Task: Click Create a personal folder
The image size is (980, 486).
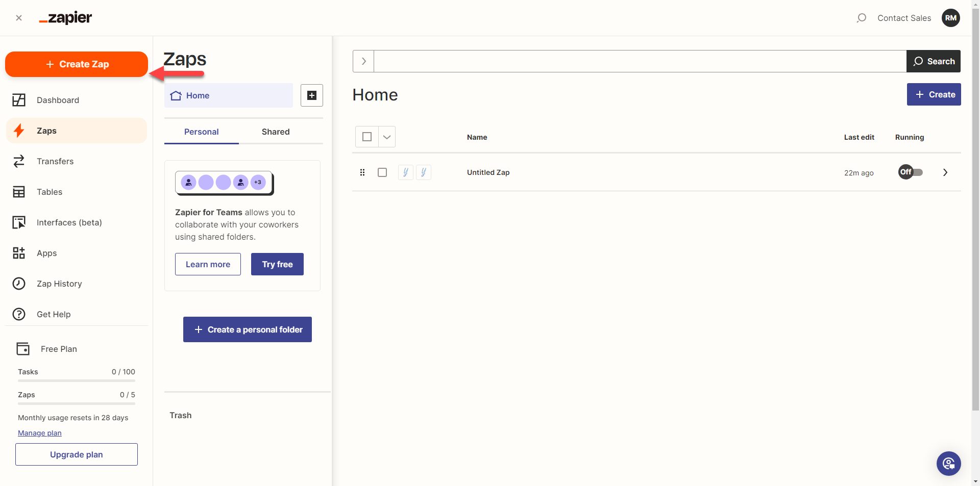Action: coord(248,329)
